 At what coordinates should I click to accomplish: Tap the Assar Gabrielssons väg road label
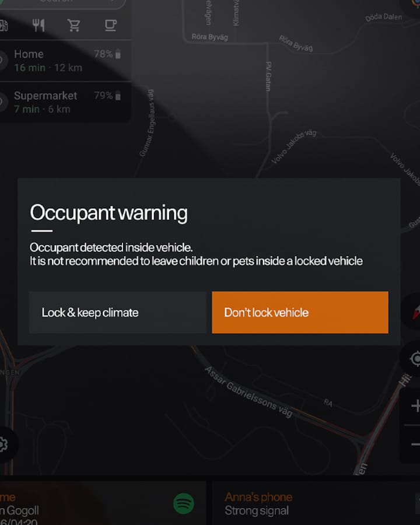tap(249, 392)
